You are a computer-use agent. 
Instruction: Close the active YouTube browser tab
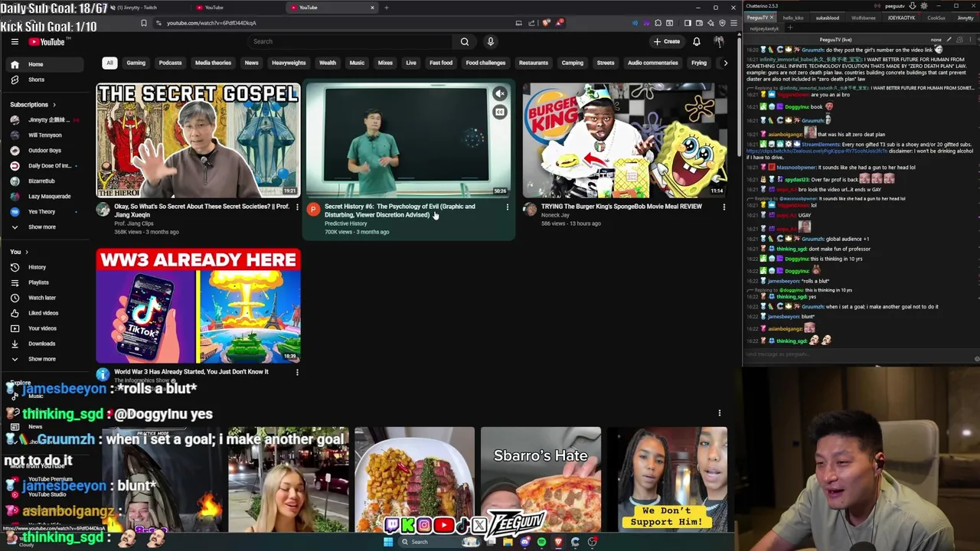372,8
